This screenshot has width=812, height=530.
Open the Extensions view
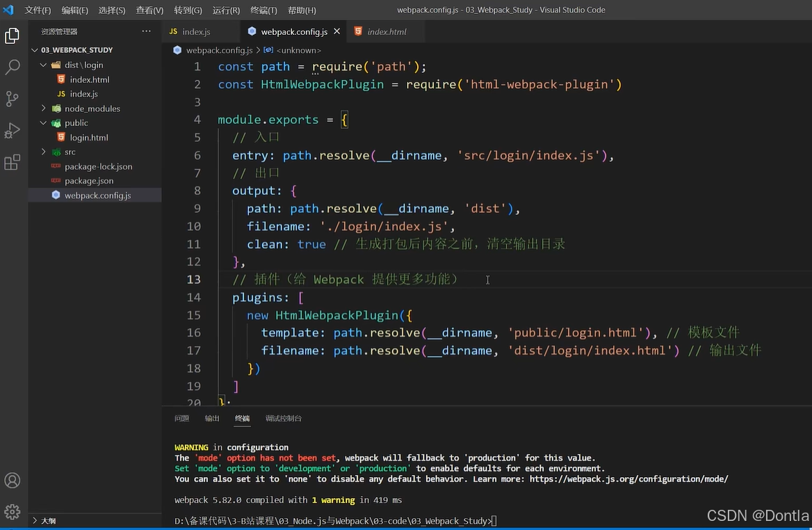(12, 163)
